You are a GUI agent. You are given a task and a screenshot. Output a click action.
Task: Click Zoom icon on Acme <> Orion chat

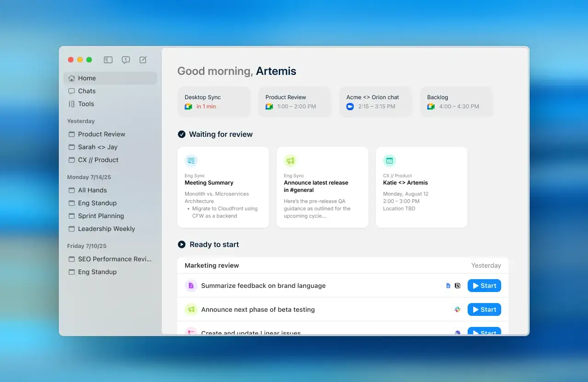pyautogui.click(x=350, y=107)
